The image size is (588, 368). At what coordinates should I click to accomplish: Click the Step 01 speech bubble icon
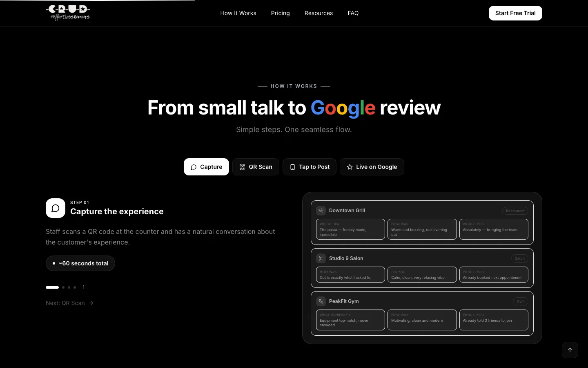pyautogui.click(x=56, y=208)
